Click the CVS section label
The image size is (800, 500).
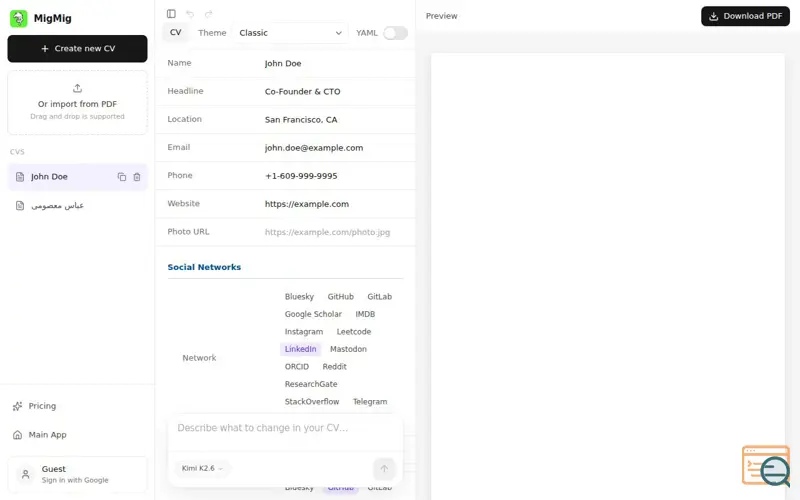coord(17,152)
